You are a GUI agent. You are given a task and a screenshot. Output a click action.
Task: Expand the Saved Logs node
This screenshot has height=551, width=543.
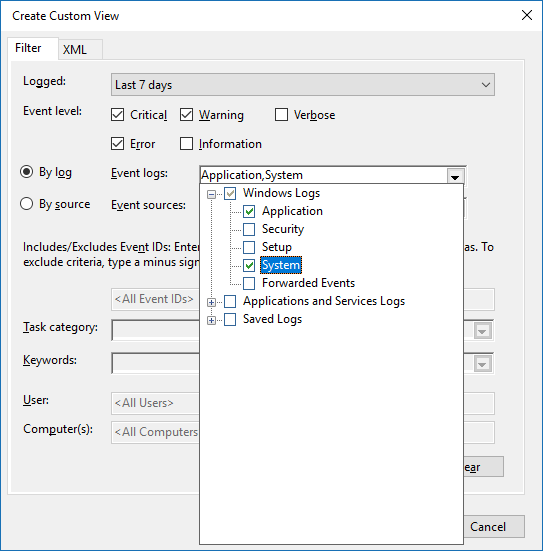click(x=211, y=320)
